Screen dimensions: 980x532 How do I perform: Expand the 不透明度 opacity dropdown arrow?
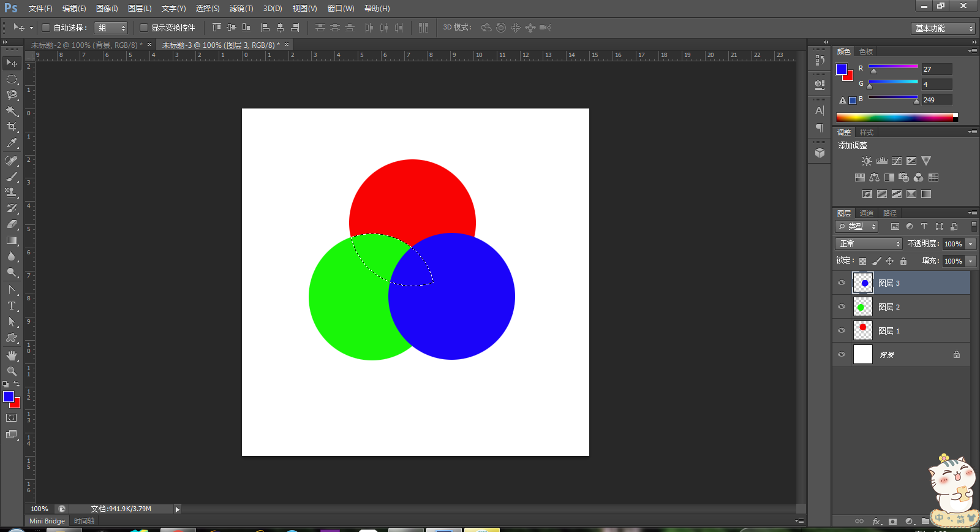971,244
